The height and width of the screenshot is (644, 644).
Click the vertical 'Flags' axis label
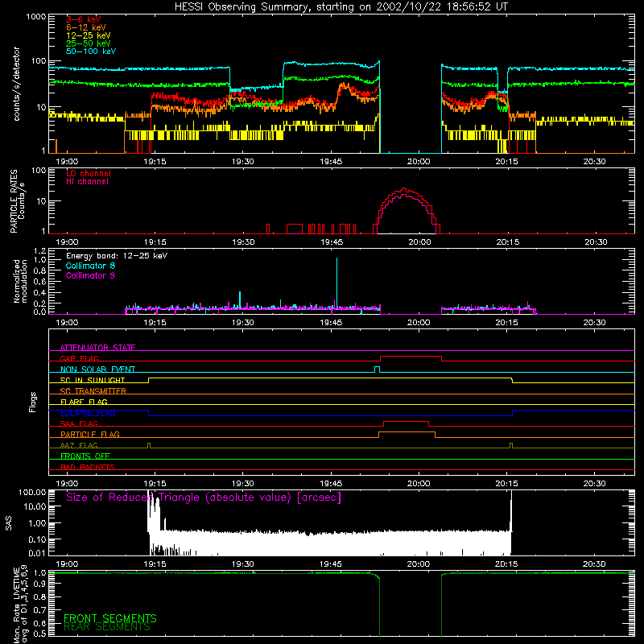pyautogui.click(x=32, y=402)
